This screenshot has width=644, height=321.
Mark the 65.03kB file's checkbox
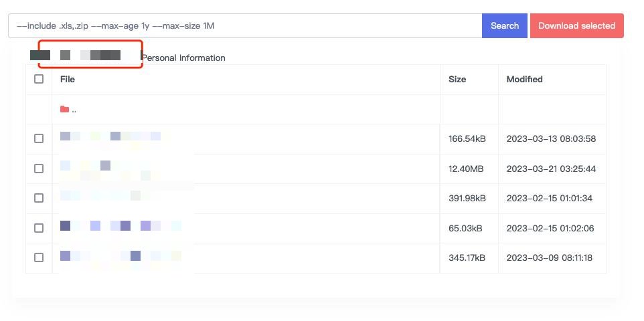click(39, 228)
